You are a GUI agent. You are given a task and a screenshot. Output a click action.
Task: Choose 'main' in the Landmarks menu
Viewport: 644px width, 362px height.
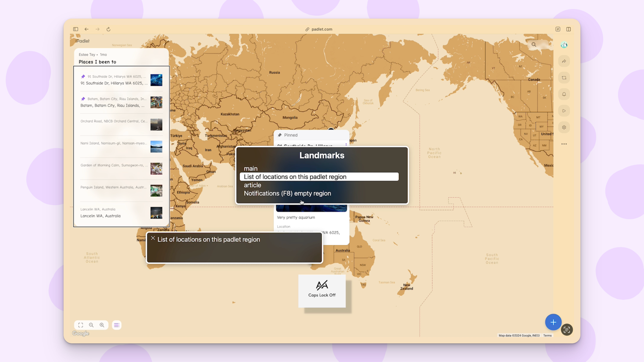(x=250, y=169)
